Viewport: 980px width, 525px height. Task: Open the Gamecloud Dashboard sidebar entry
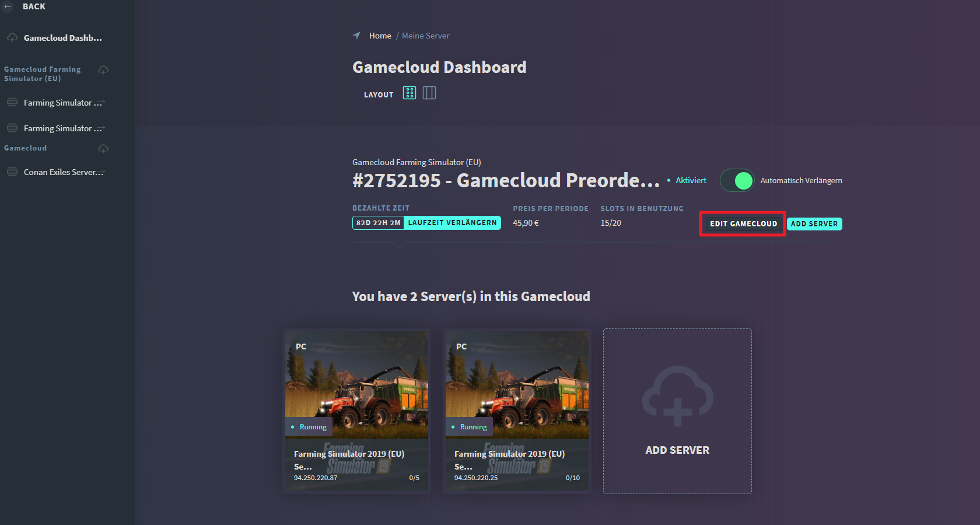[62, 37]
